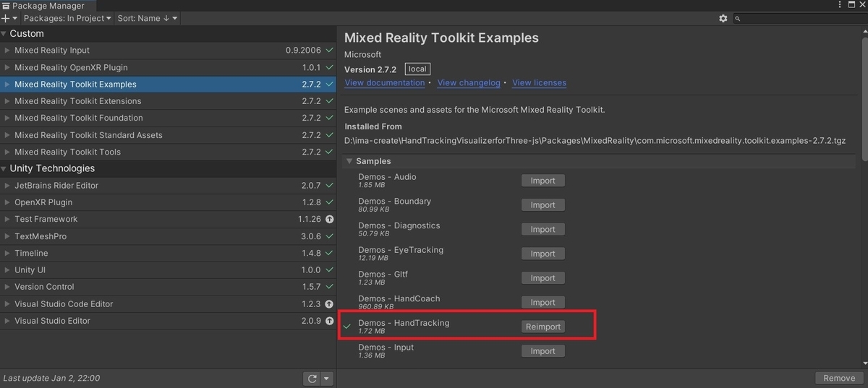
Task: Select TextMeshPro package
Action: click(169, 236)
